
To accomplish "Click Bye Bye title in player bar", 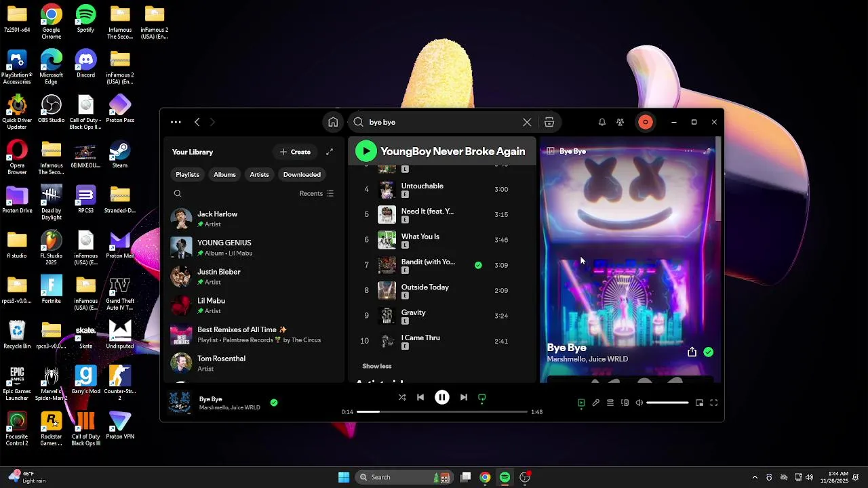I will tap(211, 399).
